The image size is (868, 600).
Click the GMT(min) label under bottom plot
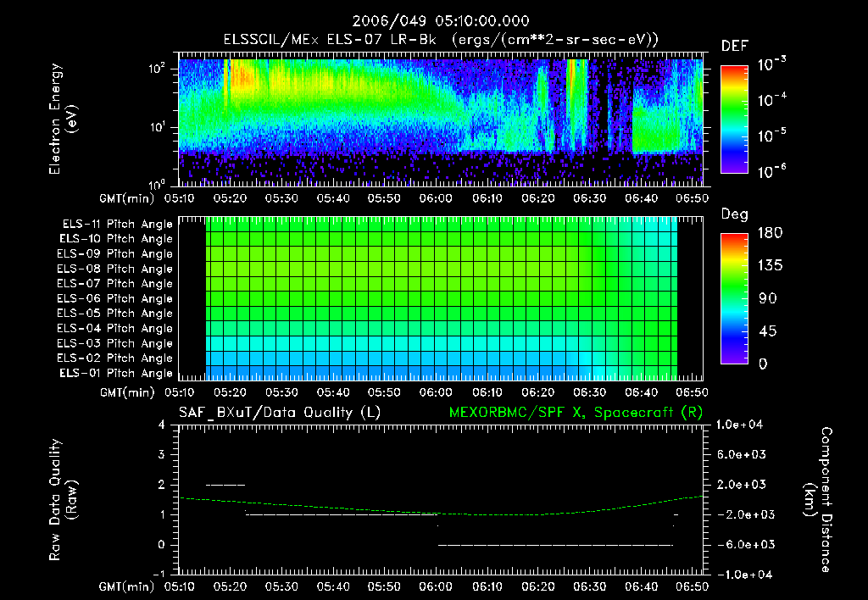point(127,587)
